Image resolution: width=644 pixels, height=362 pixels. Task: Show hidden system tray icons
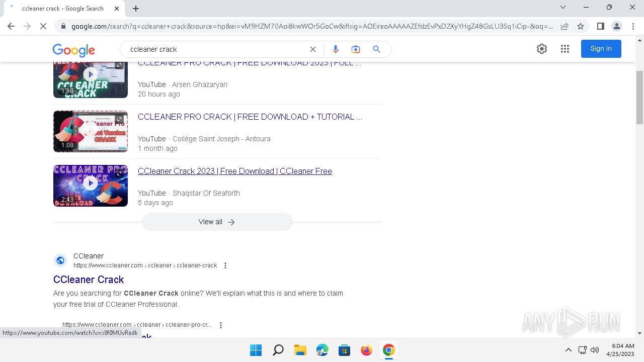pos(569,350)
